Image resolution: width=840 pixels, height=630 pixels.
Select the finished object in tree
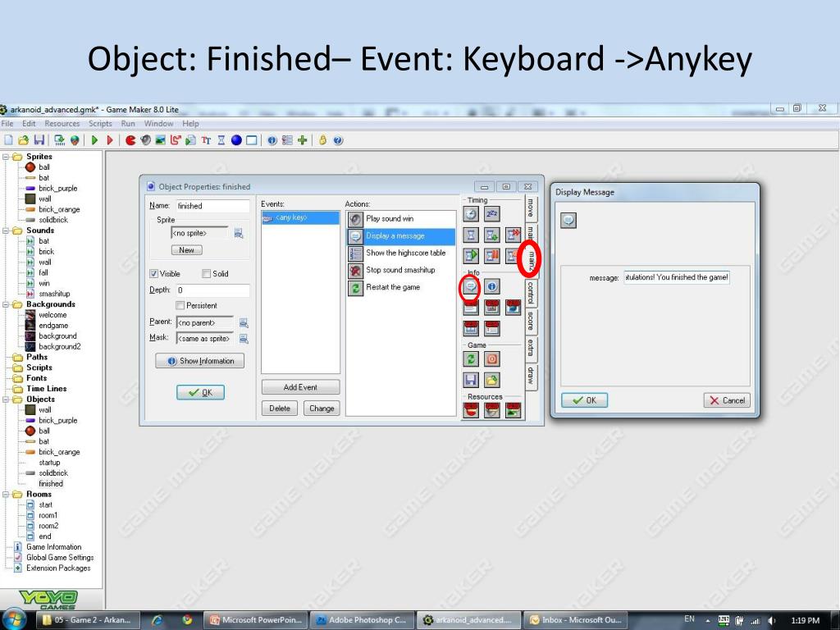(x=51, y=484)
